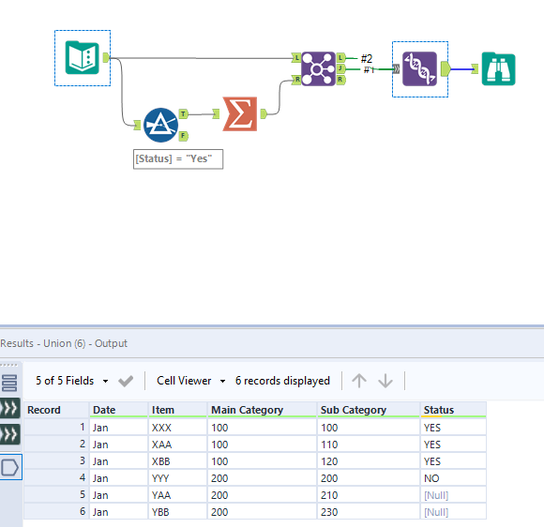Click the Join tool's L input anchor
The width and height of the screenshot is (544, 527).
[x=296, y=58]
